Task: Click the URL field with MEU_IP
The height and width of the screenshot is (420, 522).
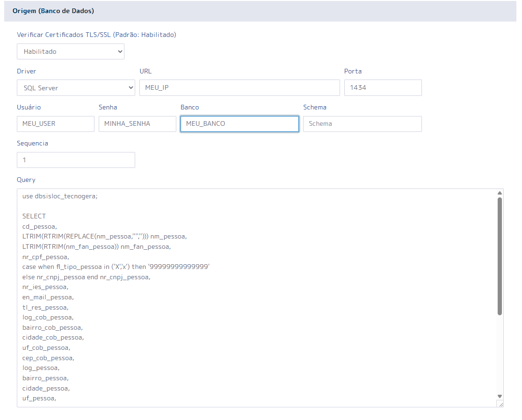Action: (x=239, y=87)
